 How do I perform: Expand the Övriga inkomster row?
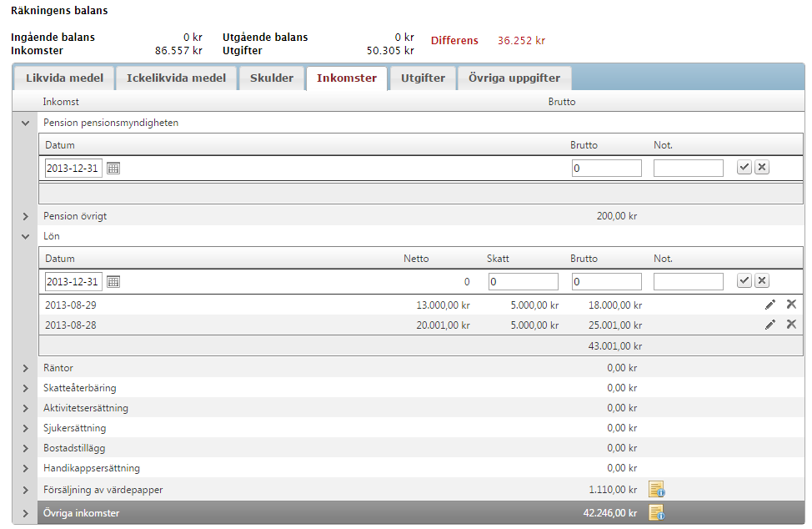click(25, 513)
